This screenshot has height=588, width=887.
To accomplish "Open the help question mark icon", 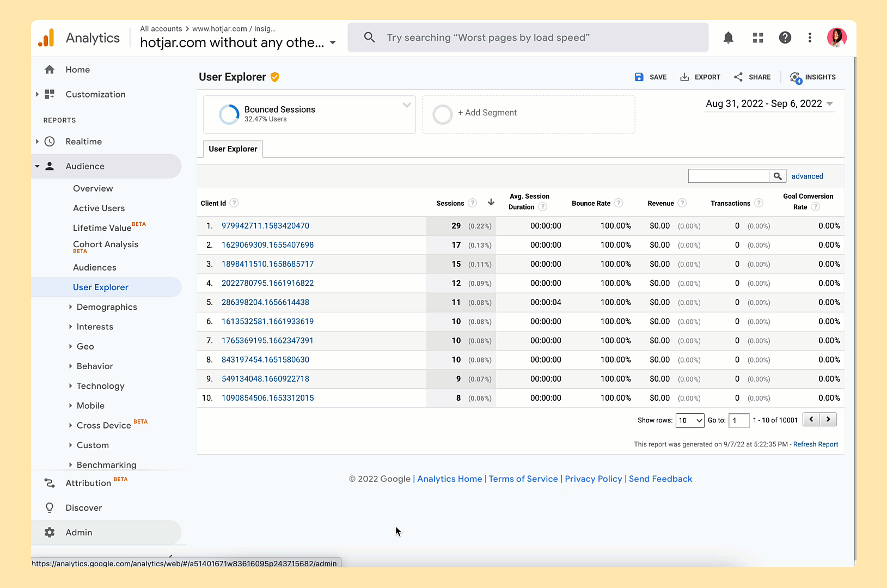I will point(785,38).
